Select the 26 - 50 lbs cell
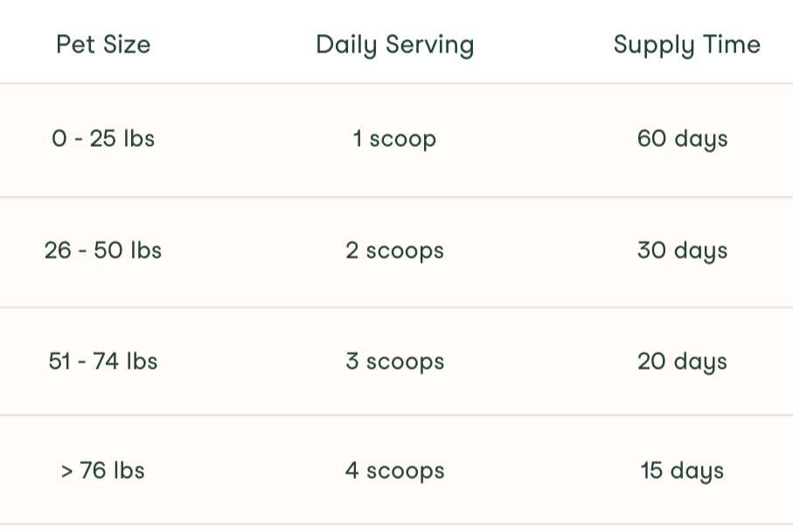The image size is (793, 532). [103, 251]
